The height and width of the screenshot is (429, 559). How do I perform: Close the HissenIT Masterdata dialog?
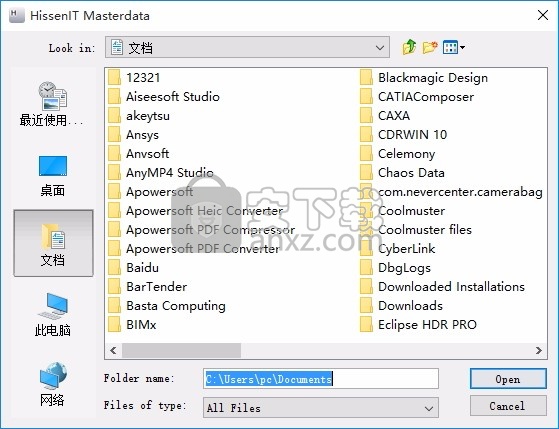coord(543,15)
